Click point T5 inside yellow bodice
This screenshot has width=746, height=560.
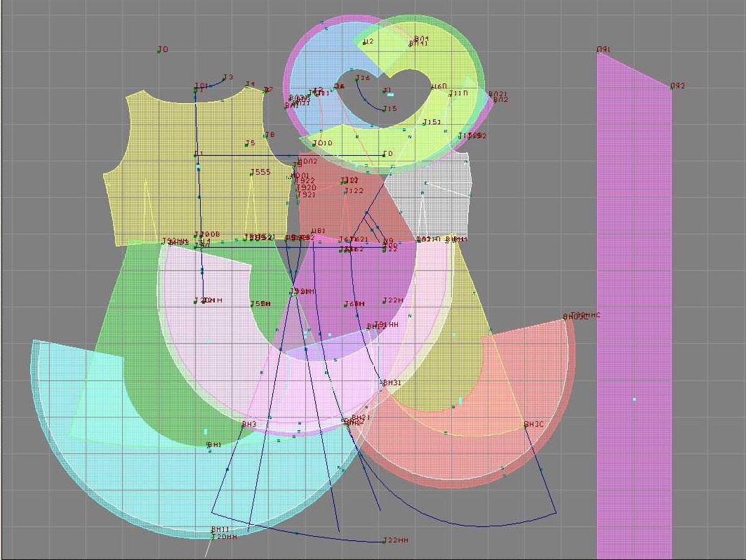pyautogui.click(x=246, y=144)
